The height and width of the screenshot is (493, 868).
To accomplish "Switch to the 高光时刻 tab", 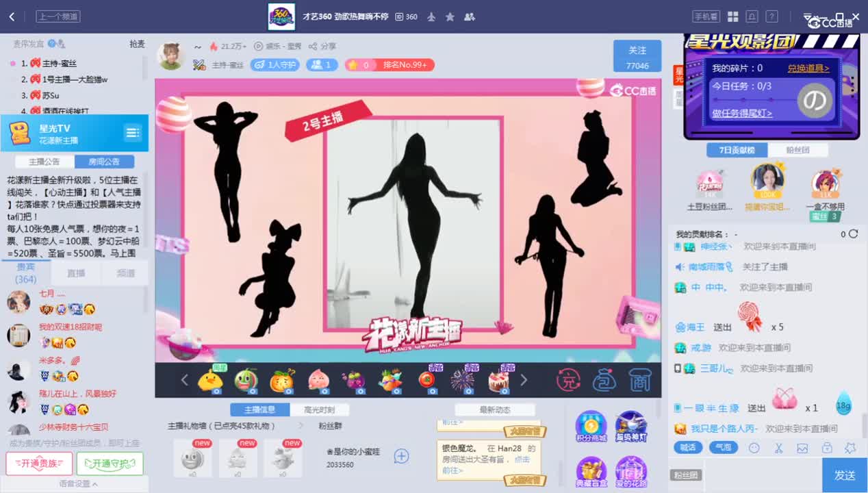I will (x=320, y=409).
